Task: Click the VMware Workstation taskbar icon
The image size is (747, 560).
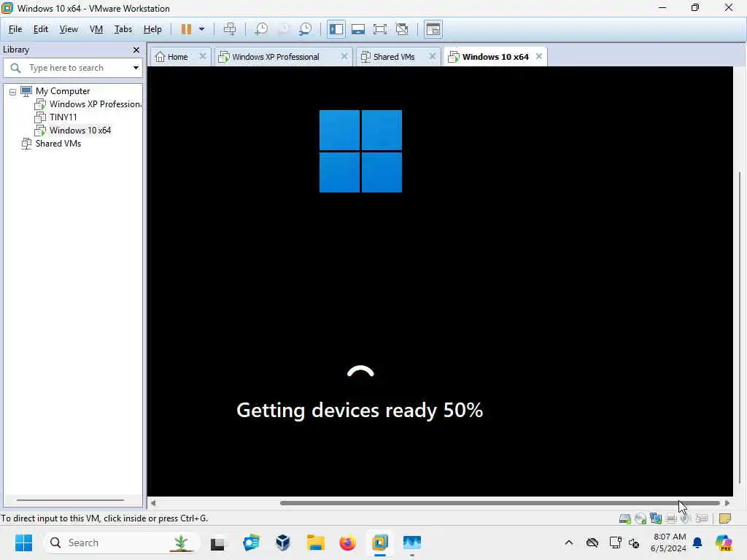Action: 379,542
